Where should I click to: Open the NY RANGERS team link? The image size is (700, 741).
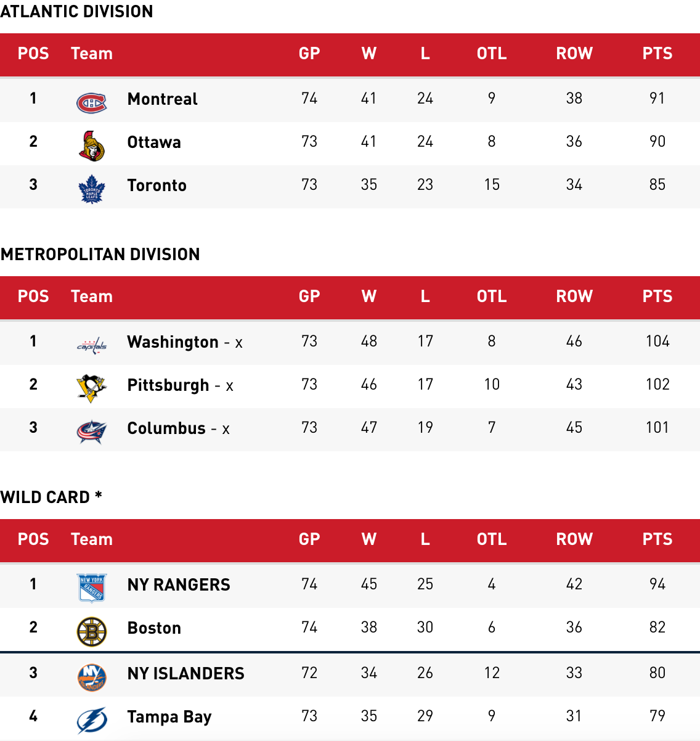pyautogui.click(x=179, y=584)
